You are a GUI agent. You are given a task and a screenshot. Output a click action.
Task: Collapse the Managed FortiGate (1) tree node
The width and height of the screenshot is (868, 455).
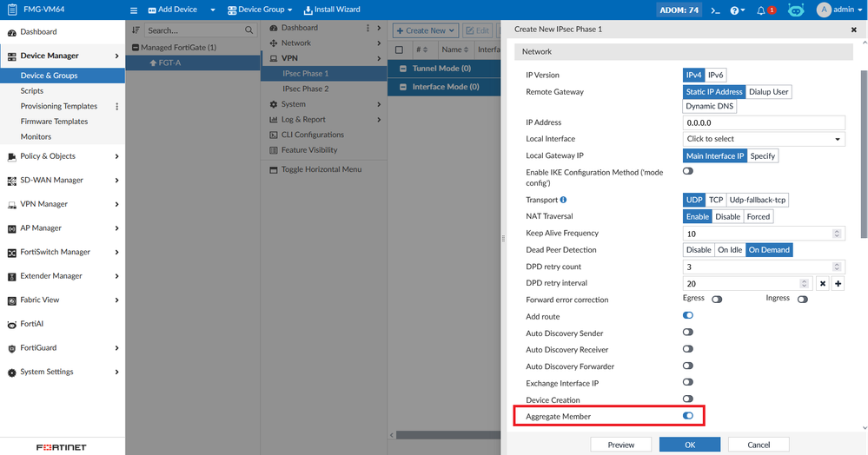135,48
